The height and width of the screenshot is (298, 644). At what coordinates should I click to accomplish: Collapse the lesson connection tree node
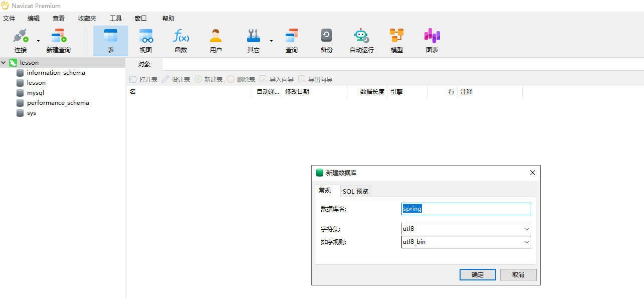(x=4, y=63)
